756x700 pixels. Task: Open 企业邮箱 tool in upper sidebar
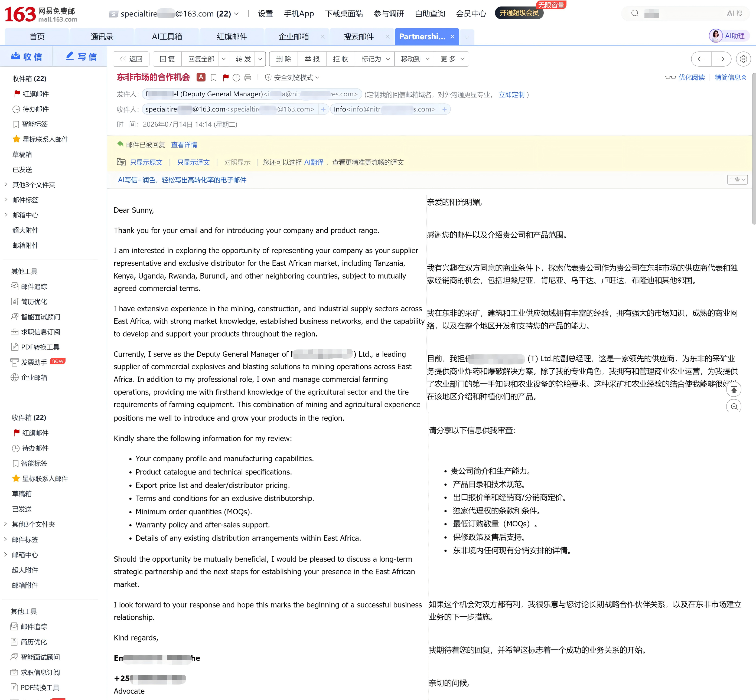[29, 377]
